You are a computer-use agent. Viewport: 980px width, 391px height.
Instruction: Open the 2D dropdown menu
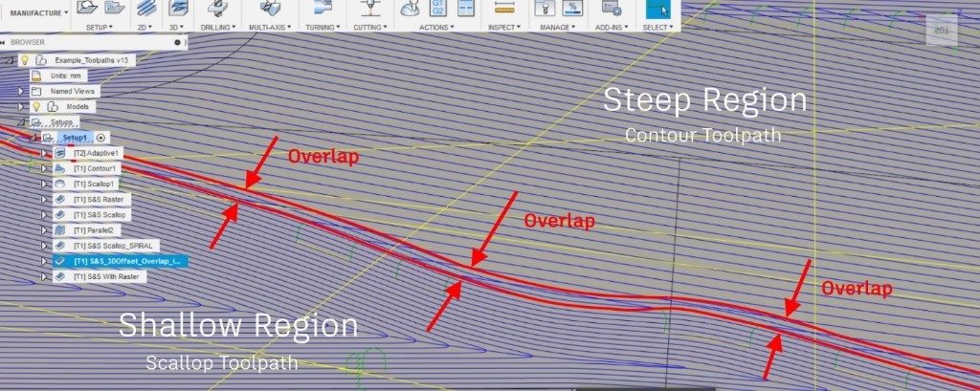point(147,28)
